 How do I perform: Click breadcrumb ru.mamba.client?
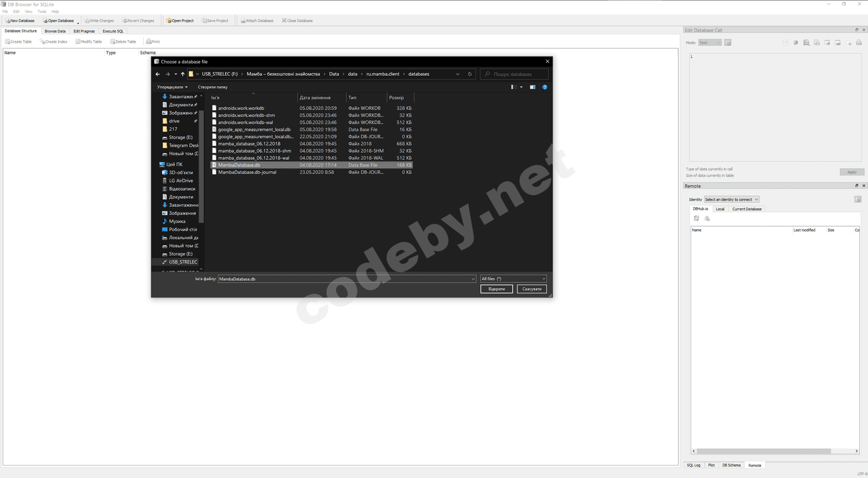click(x=383, y=74)
